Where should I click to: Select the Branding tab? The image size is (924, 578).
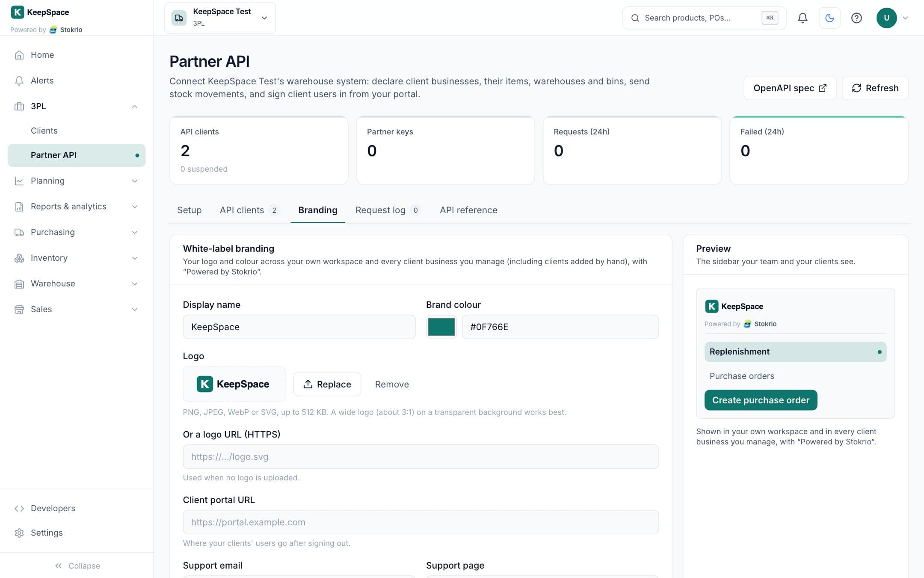coord(318,210)
